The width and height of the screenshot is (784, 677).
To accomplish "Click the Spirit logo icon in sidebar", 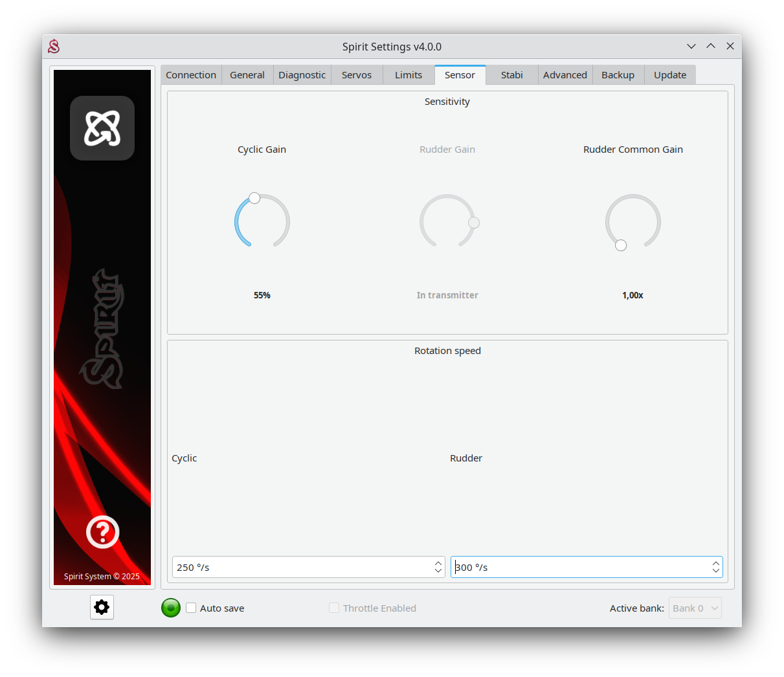I will click(x=102, y=128).
